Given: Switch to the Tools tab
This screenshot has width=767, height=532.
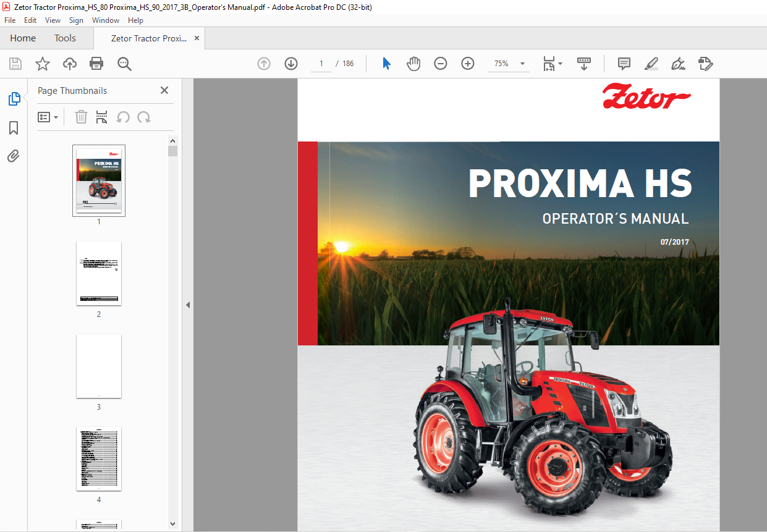Looking at the screenshot, I should pyautogui.click(x=65, y=38).
